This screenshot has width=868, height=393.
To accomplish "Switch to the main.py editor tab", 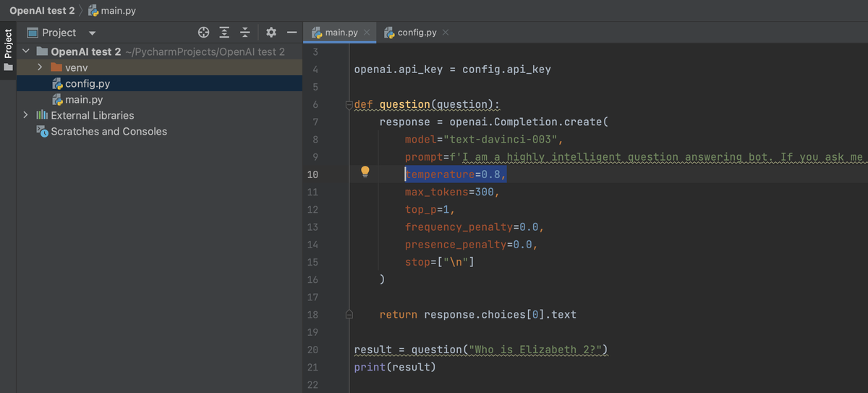I will 340,33.
